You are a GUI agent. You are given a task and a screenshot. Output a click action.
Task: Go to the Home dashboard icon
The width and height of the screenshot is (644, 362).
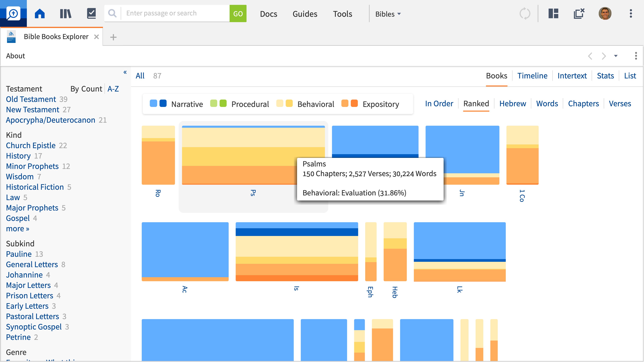[40, 13]
